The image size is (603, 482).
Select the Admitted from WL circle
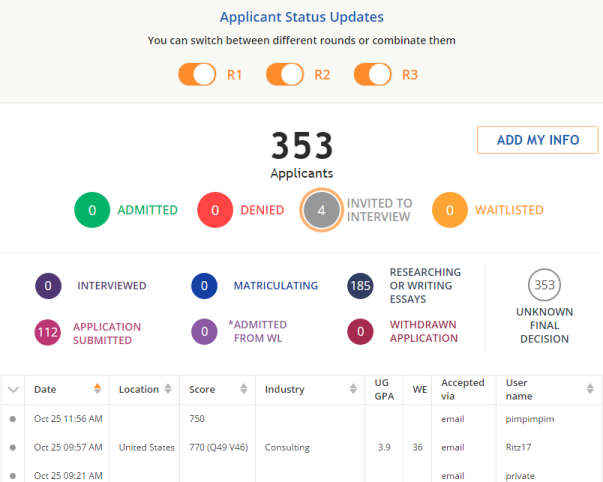coord(205,333)
